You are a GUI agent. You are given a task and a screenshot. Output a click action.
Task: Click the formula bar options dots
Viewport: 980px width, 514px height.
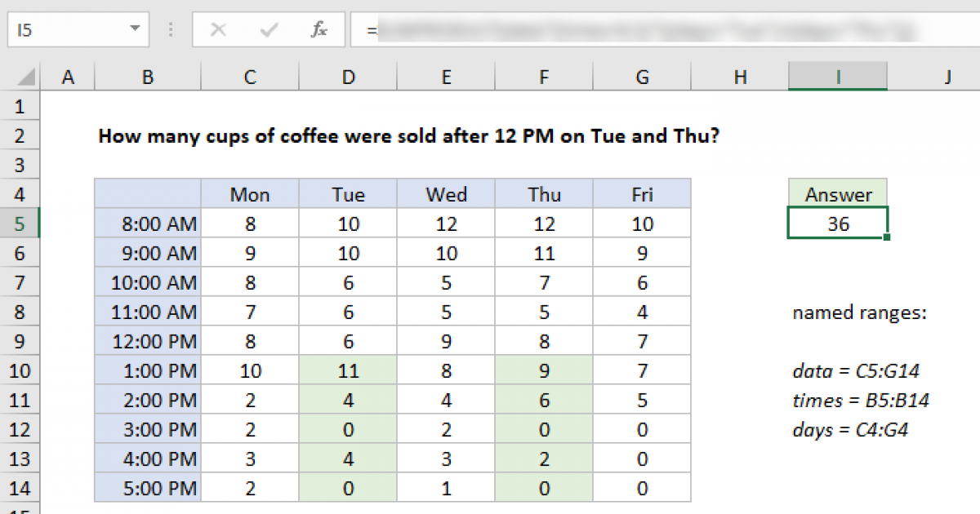171,30
